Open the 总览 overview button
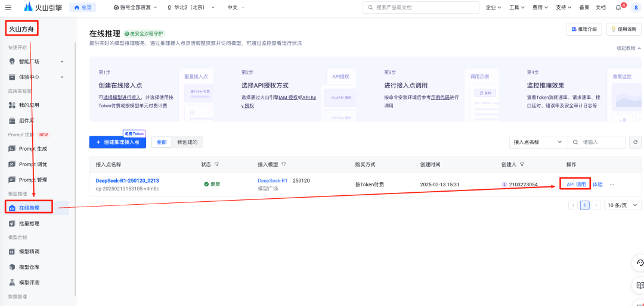Viewport: 644px width, 306px height. (82, 7)
